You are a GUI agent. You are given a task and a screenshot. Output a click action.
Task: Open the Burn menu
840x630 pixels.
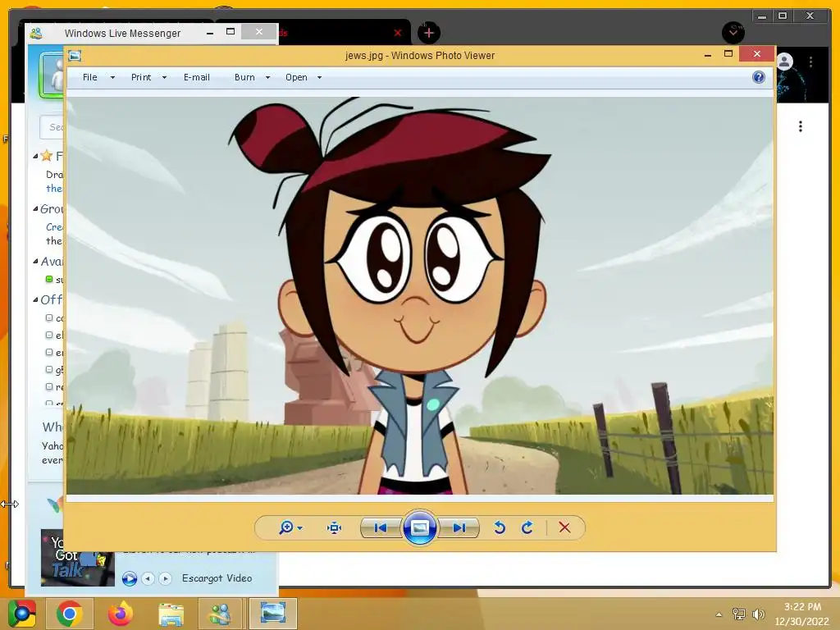pyautogui.click(x=244, y=77)
